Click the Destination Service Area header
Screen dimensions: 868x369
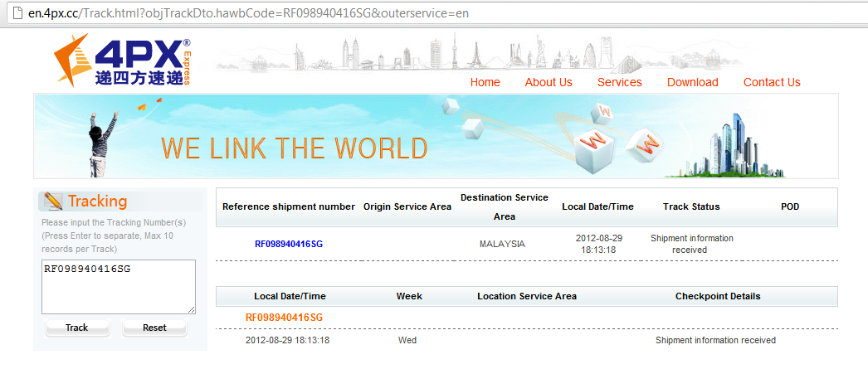pyautogui.click(x=505, y=207)
